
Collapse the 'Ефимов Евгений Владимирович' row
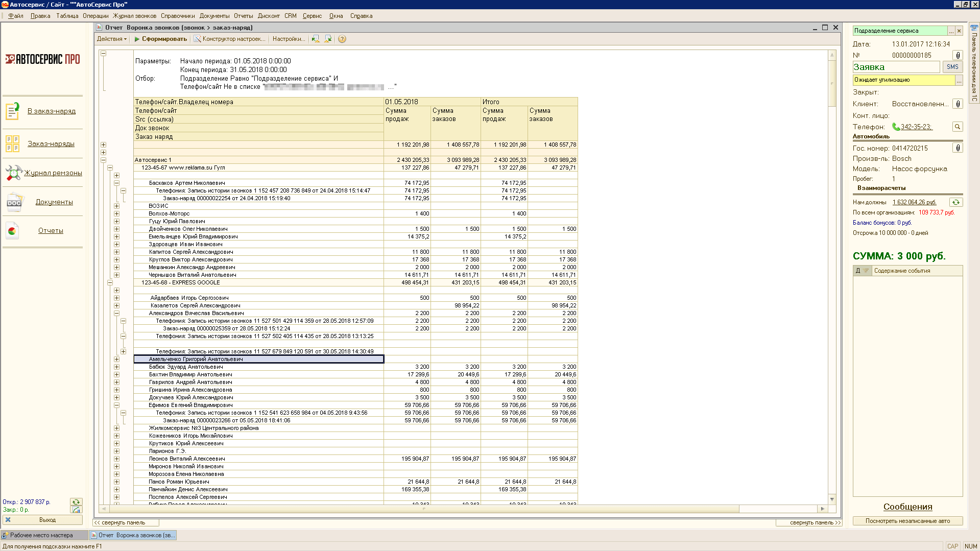[116, 405]
